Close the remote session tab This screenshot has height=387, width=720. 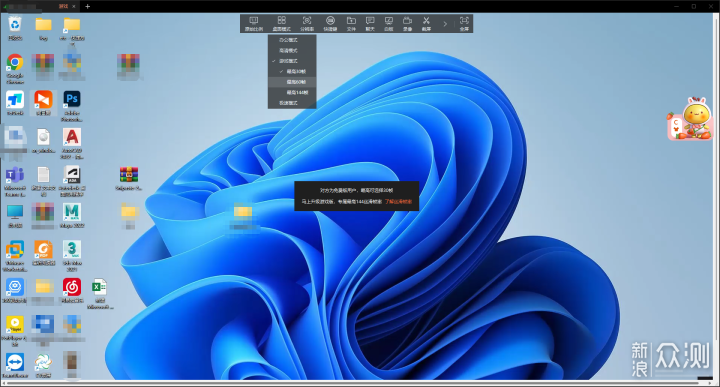pos(74,6)
